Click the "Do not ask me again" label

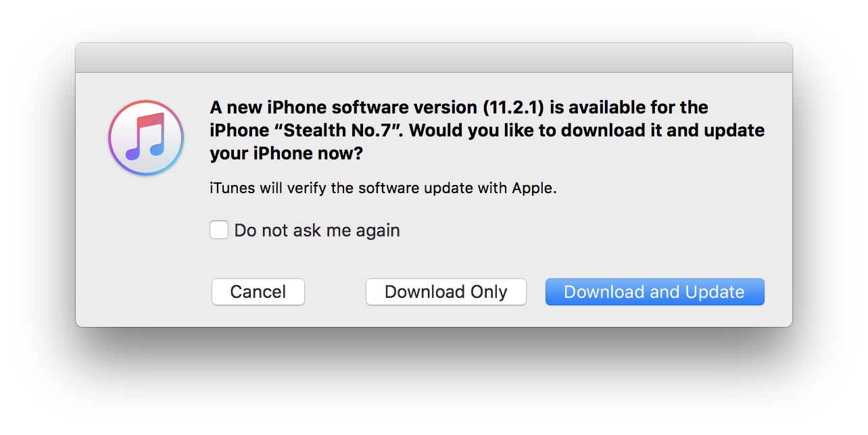click(x=316, y=230)
